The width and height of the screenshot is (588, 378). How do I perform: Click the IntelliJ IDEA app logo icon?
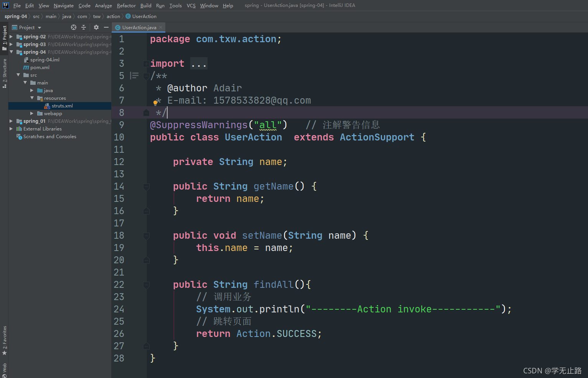[x=5, y=5]
